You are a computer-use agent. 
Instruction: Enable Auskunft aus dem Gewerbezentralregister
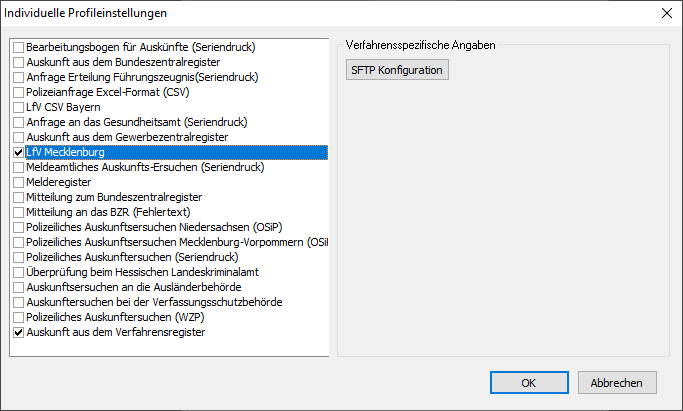tap(19, 137)
